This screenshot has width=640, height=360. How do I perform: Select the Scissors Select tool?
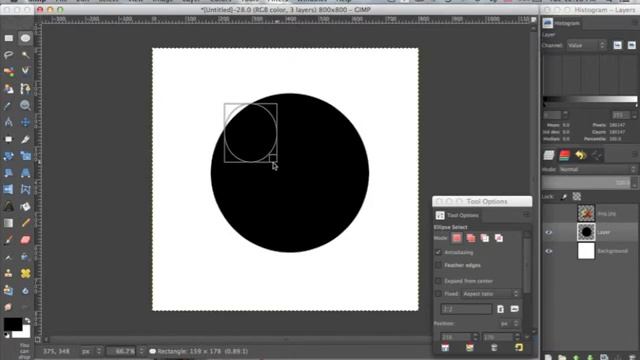[25, 72]
